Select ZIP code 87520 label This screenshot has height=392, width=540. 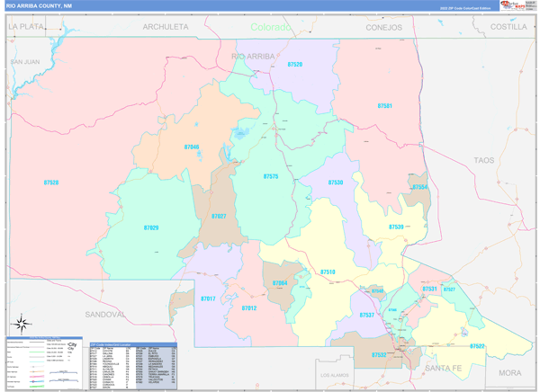[x=294, y=65]
